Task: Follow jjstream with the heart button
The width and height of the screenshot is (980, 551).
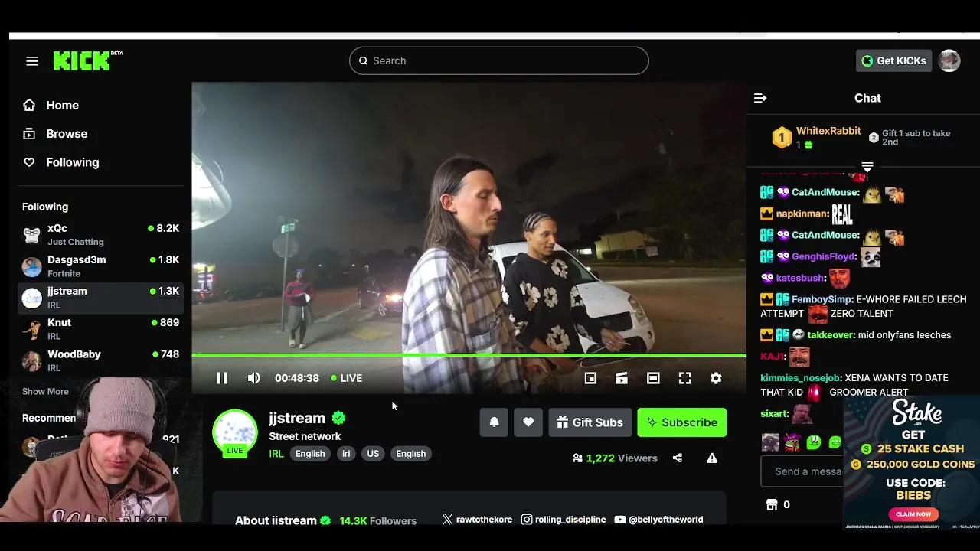Action: (528, 422)
